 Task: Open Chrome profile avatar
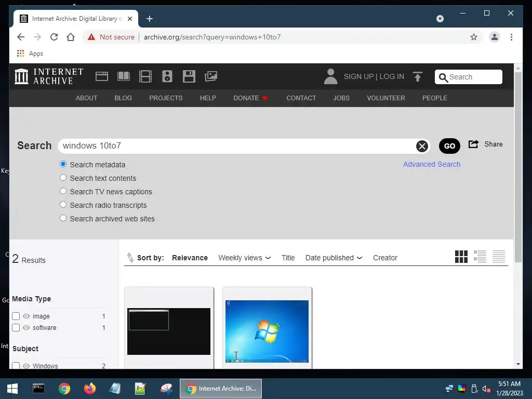495,37
